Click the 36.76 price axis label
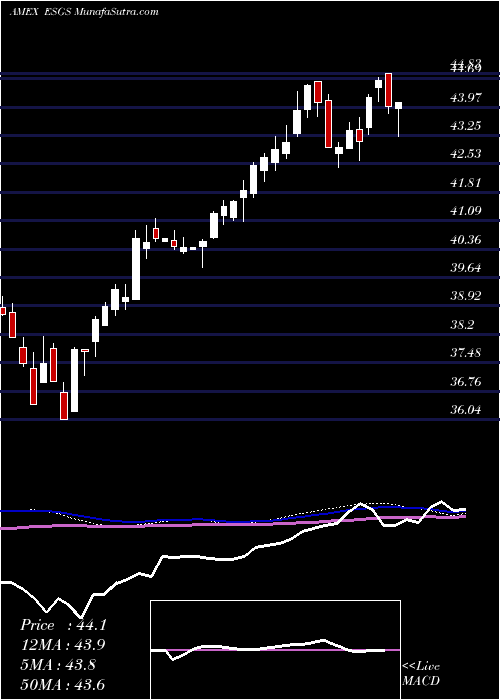The height and width of the screenshot is (700, 500). point(466,382)
